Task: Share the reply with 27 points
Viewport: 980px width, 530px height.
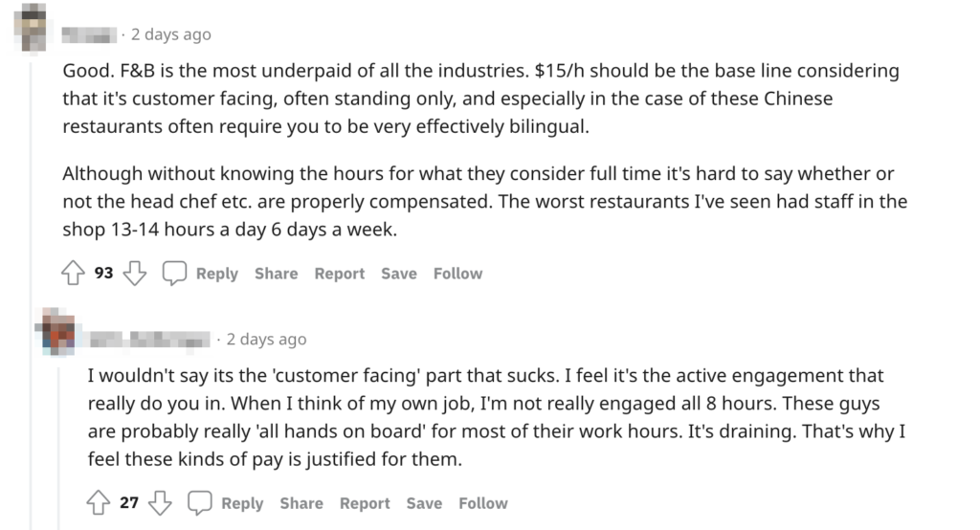Action: tap(301, 503)
